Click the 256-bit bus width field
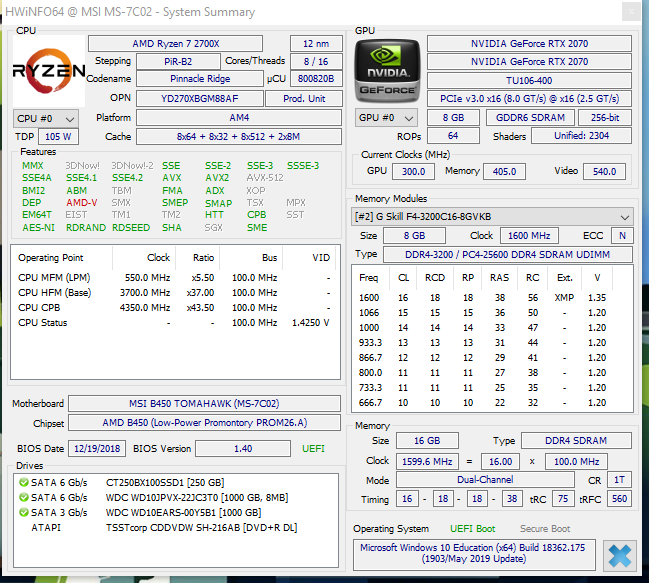 coord(605,118)
